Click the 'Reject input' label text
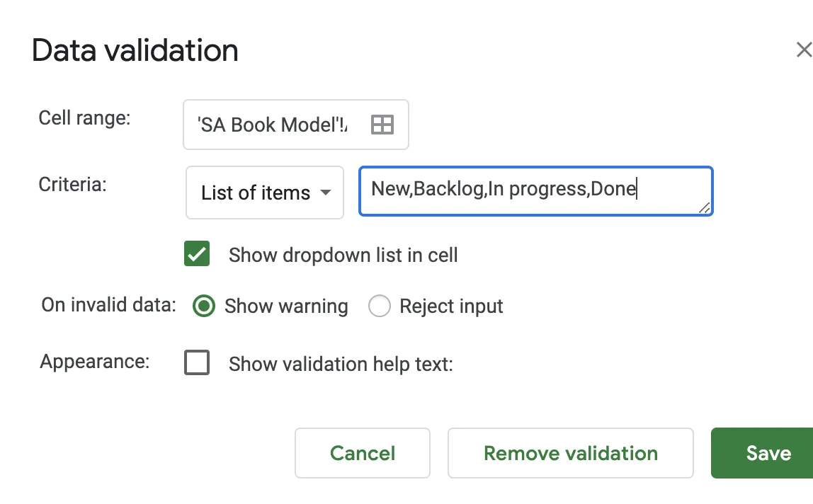Image resolution: width=813 pixels, height=504 pixels. 451,307
